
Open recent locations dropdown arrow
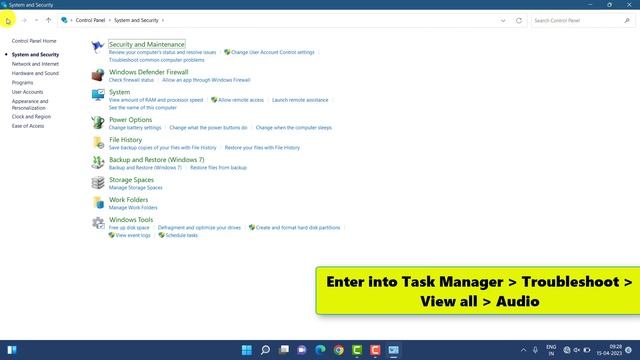click(36, 20)
